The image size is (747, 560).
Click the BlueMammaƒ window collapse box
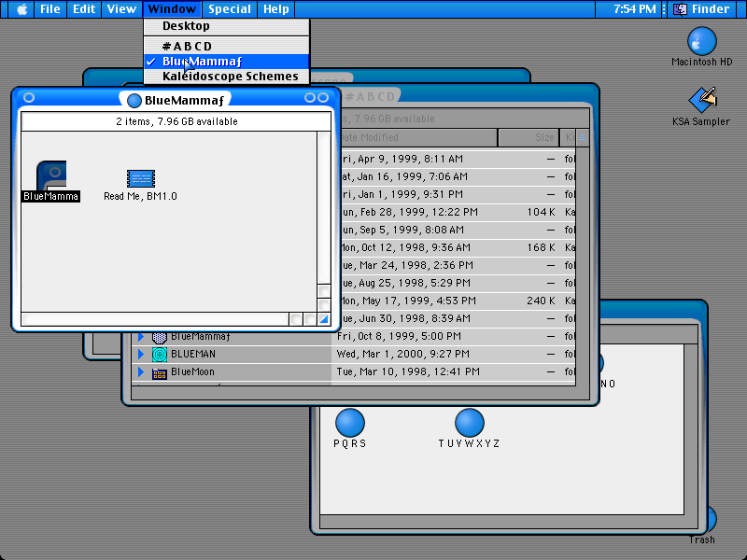[x=323, y=98]
